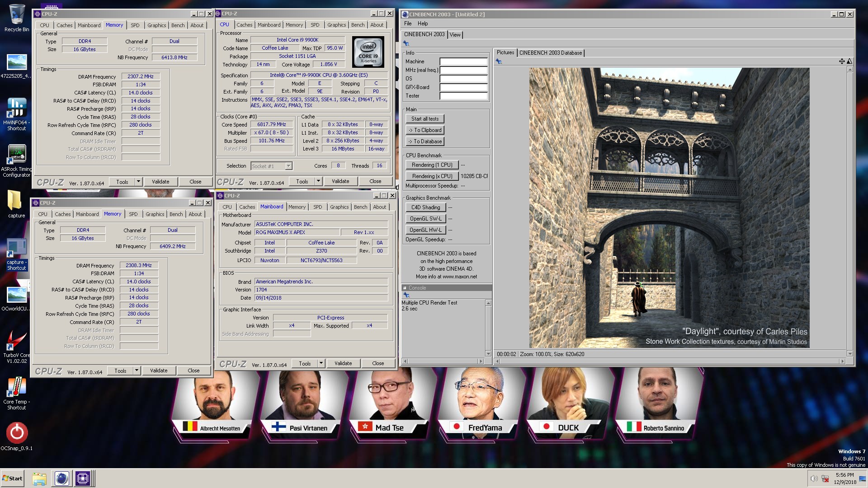Open the Socket #1 selection combo box

point(271,166)
